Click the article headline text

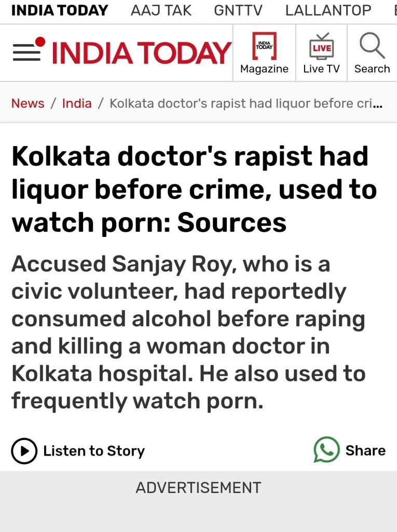click(194, 189)
